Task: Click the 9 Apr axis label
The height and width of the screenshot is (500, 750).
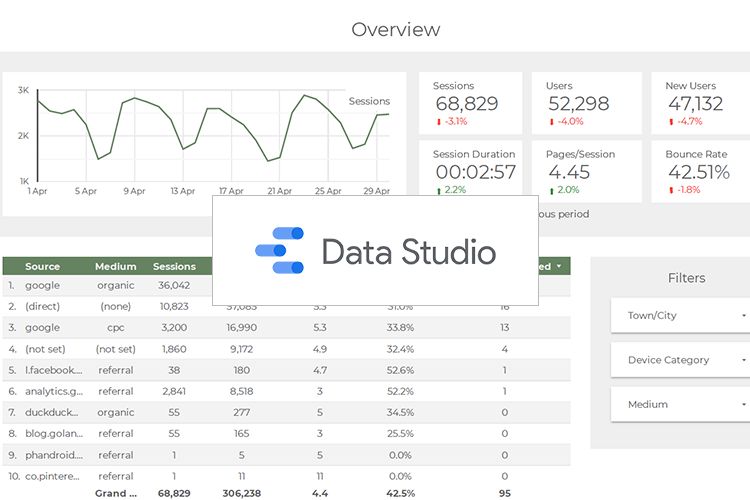Action: [x=134, y=191]
